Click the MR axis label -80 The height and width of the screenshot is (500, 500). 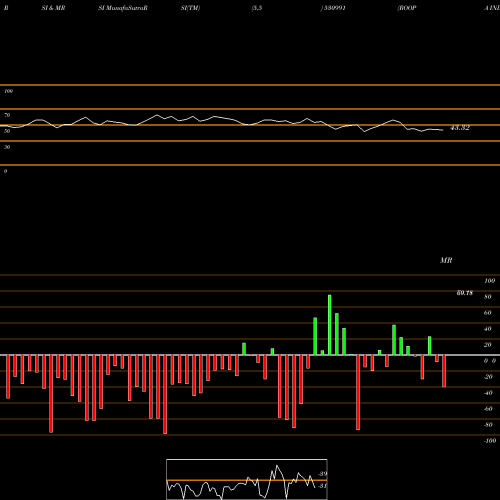click(x=488, y=425)
